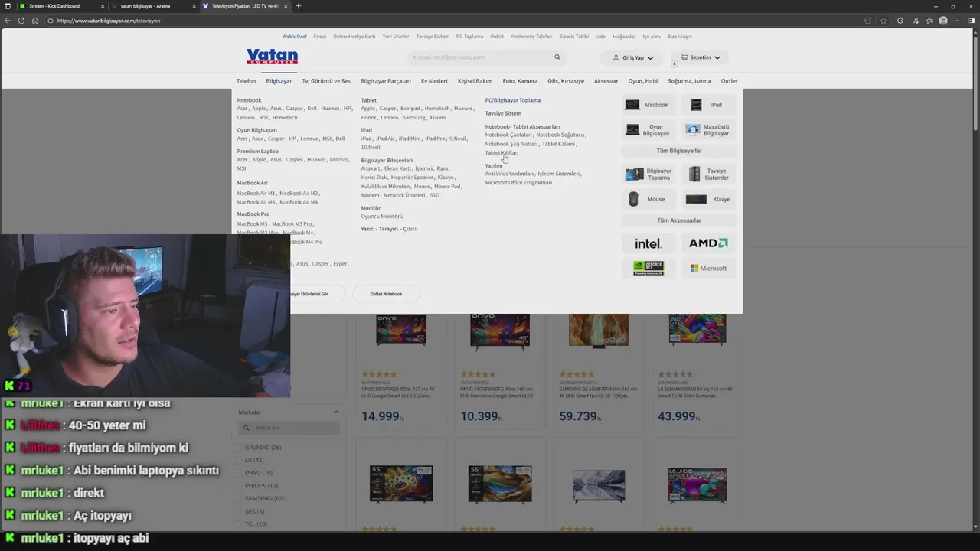Go back with the browser back arrow
Image resolution: width=980 pixels, height=551 pixels.
pos(8,21)
